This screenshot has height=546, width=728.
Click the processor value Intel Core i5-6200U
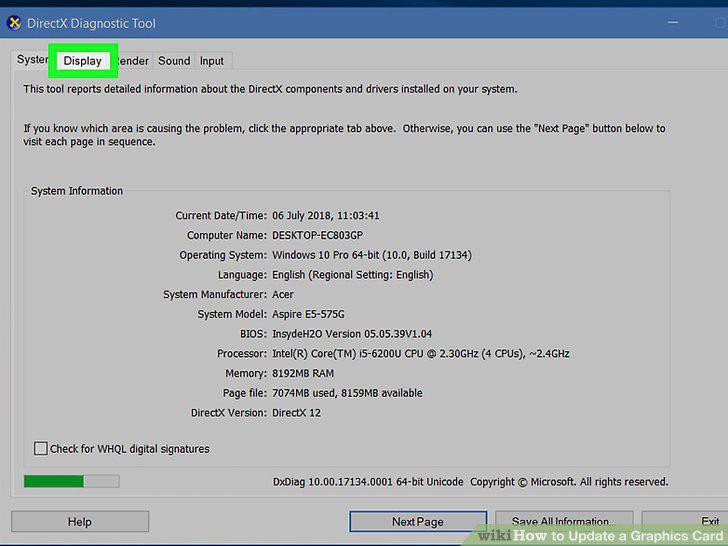pos(421,354)
